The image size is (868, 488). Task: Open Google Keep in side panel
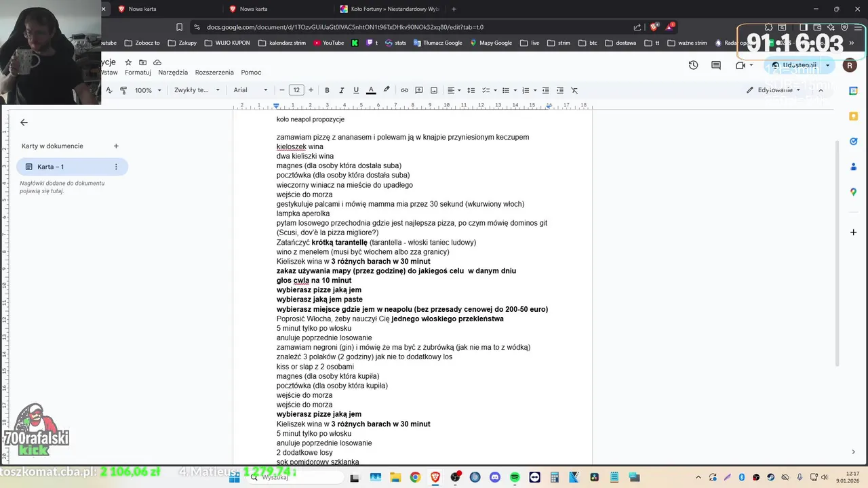click(854, 116)
